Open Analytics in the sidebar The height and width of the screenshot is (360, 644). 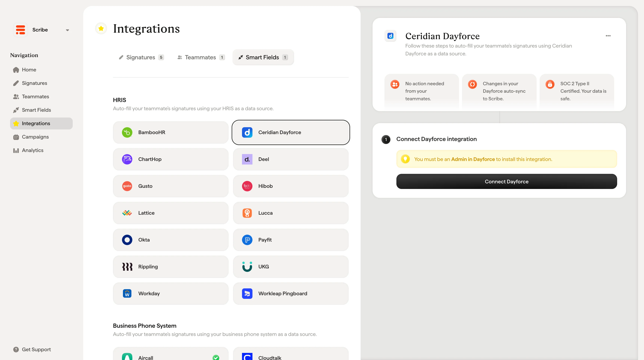41,150
